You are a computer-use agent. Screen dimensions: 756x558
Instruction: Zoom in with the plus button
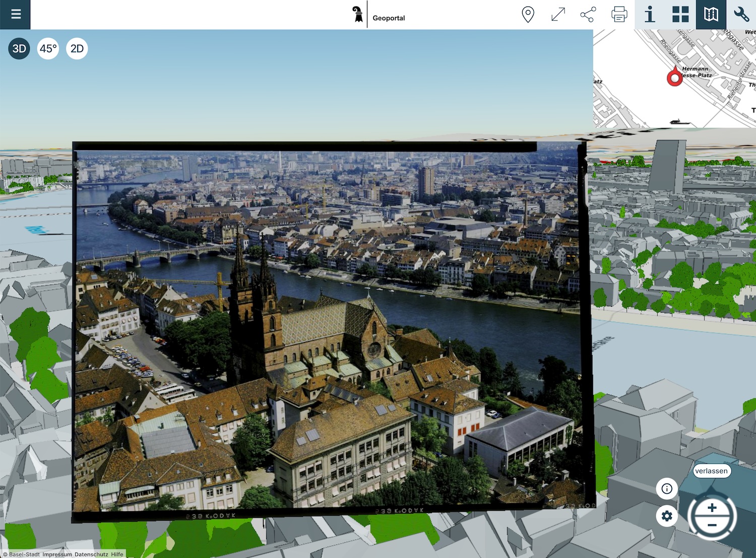712,508
